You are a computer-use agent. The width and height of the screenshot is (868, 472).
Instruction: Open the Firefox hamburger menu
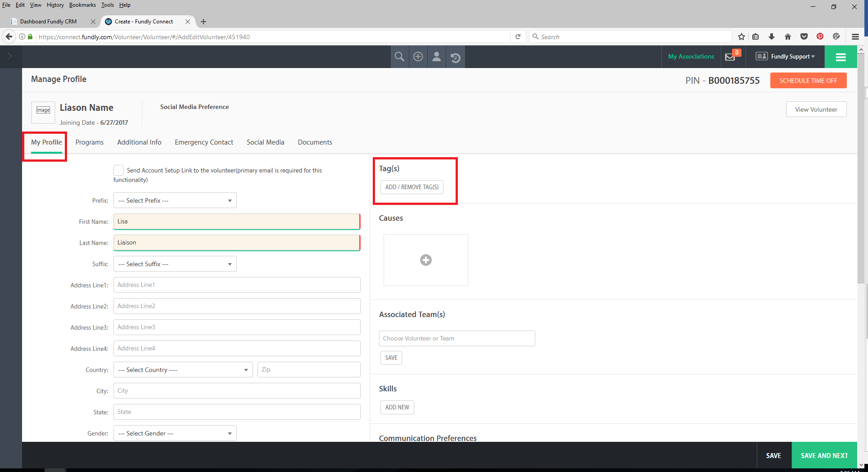tap(855, 37)
